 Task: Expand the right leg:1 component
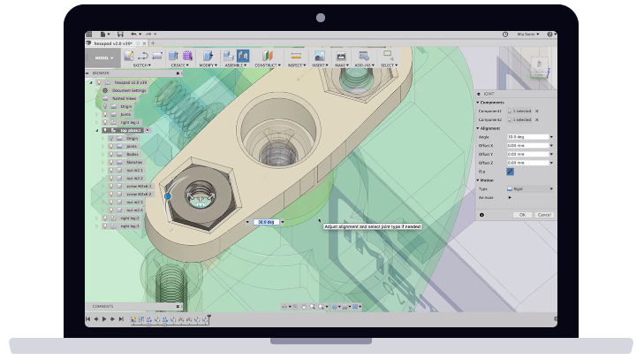click(x=97, y=122)
